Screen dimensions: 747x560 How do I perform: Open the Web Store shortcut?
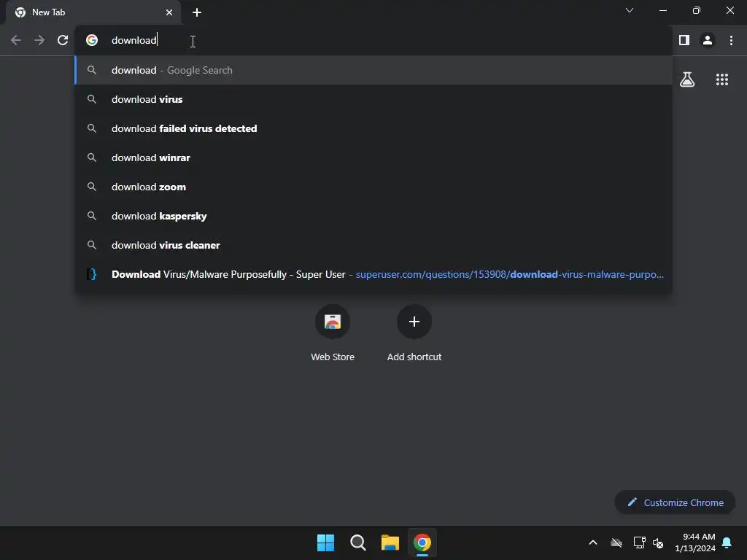tap(333, 333)
